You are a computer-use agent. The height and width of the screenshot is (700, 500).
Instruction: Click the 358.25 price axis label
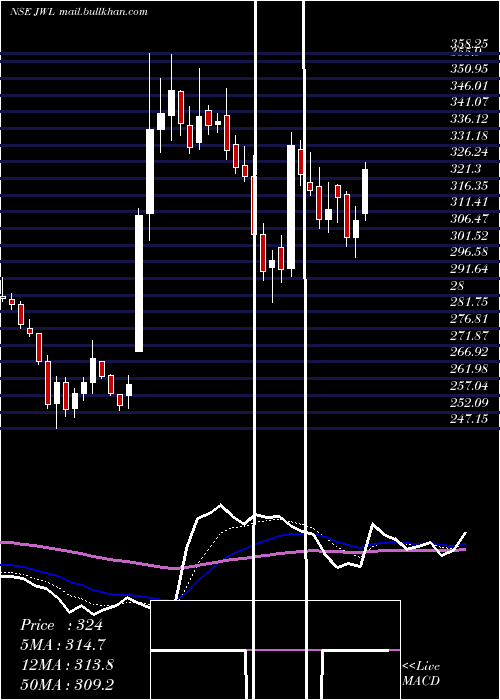(x=469, y=43)
